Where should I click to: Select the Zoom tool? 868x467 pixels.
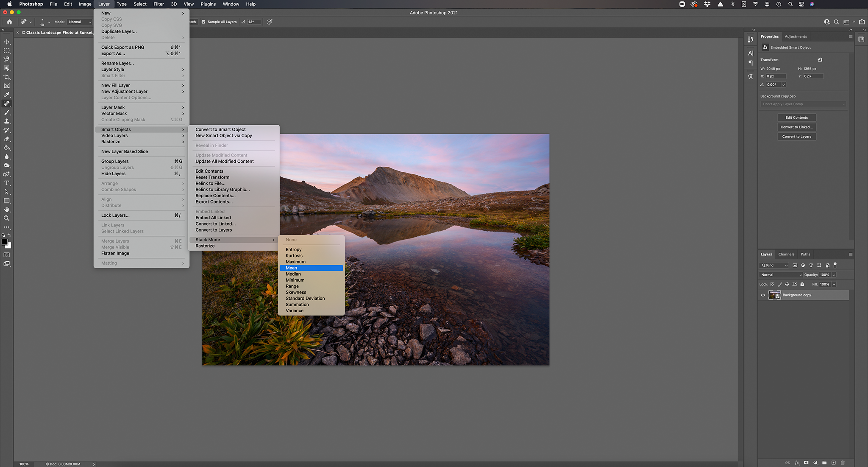7,218
